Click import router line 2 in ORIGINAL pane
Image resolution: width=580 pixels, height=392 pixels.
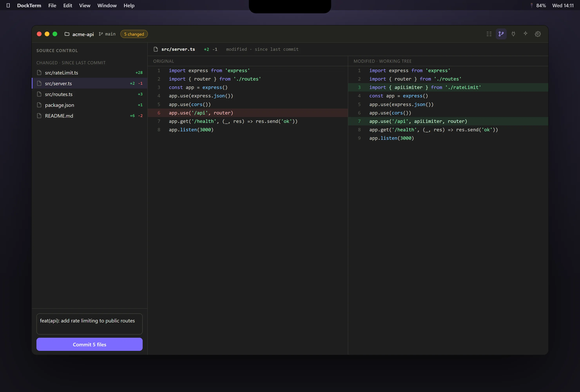pos(215,79)
